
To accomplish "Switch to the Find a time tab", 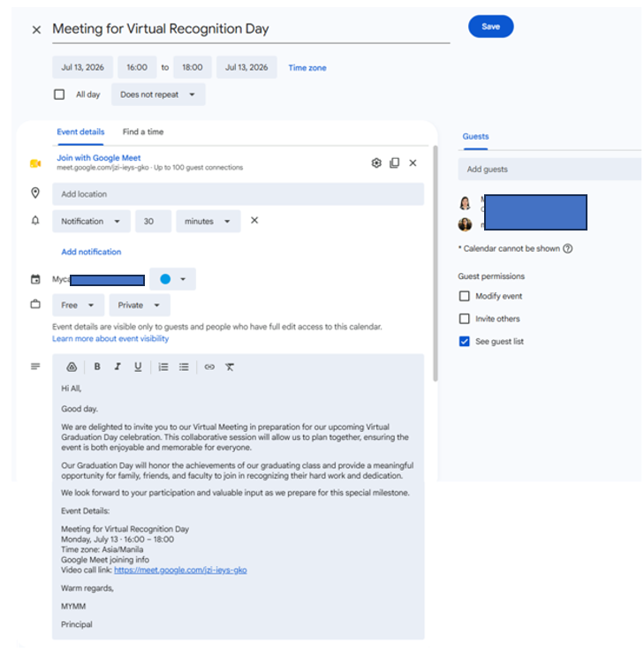I will point(143,132).
